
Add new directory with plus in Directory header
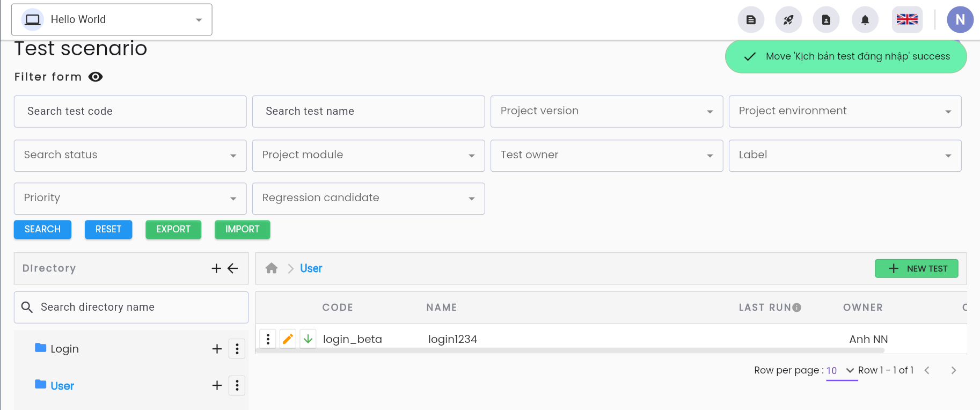click(x=216, y=268)
